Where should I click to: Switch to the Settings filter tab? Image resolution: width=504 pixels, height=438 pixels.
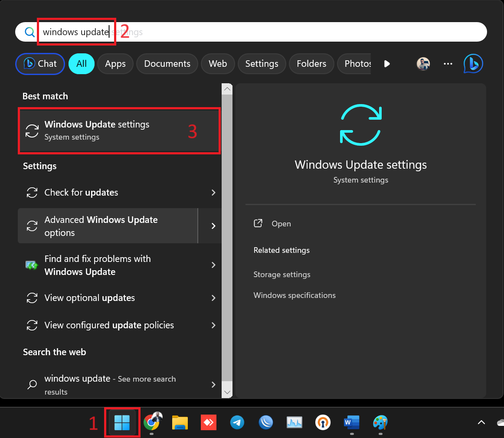(262, 64)
